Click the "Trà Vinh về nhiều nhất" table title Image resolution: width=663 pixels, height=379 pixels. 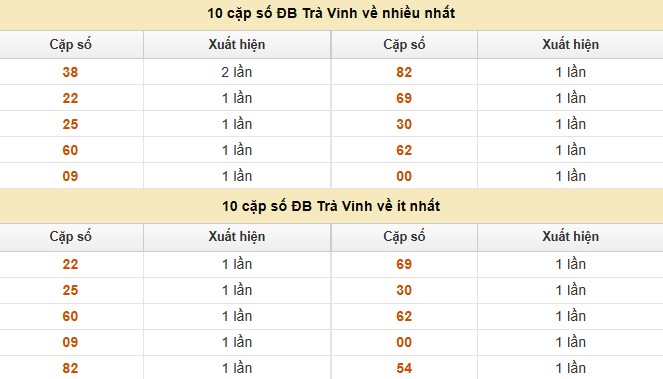(x=331, y=13)
